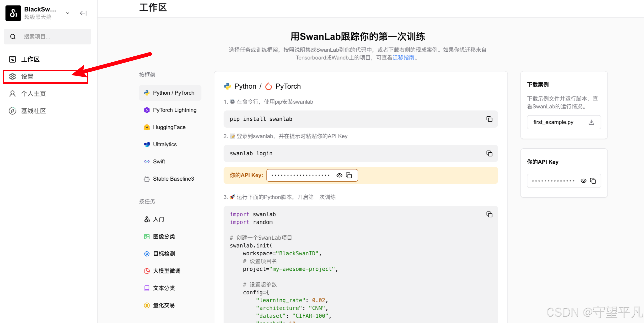Go to 基线社区 in the sidebar
Image resolution: width=644 pixels, height=323 pixels.
pyautogui.click(x=33, y=111)
